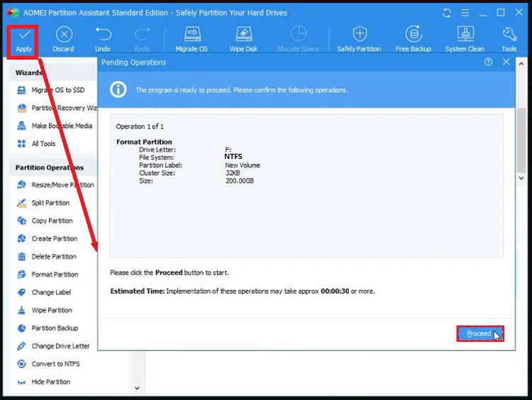The image size is (532, 400).
Task: Select Partition Backup option
Action: (x=55, y=328)
